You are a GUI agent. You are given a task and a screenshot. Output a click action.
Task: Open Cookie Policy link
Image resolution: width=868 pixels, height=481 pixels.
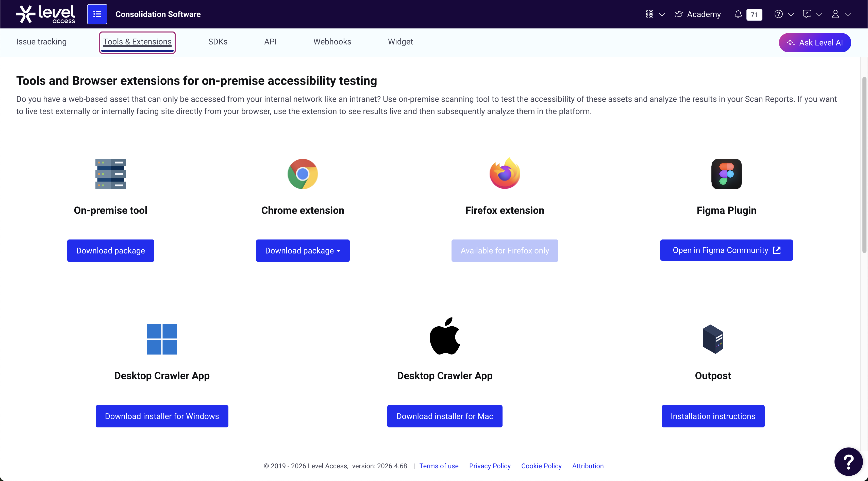tap(541, 466)
